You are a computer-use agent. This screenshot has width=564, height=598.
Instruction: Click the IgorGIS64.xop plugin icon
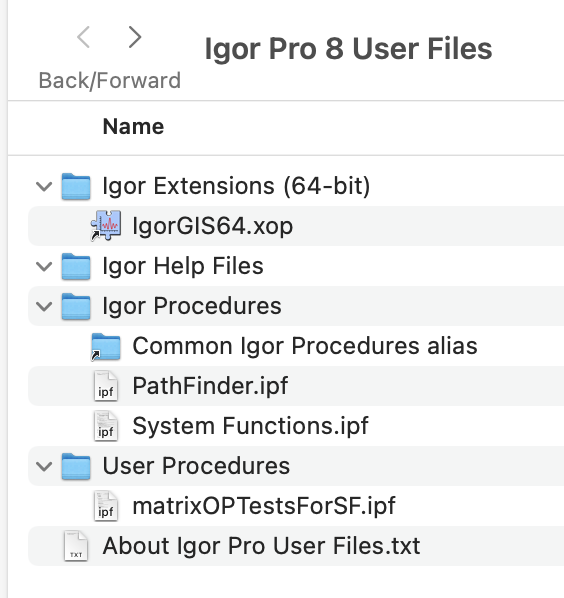(106, 225)
